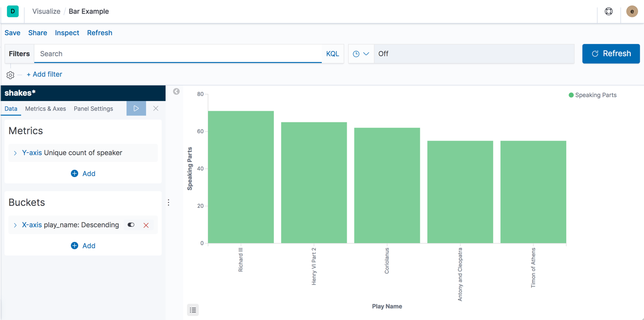Open the help icon in the top bar

pos(608,11)
